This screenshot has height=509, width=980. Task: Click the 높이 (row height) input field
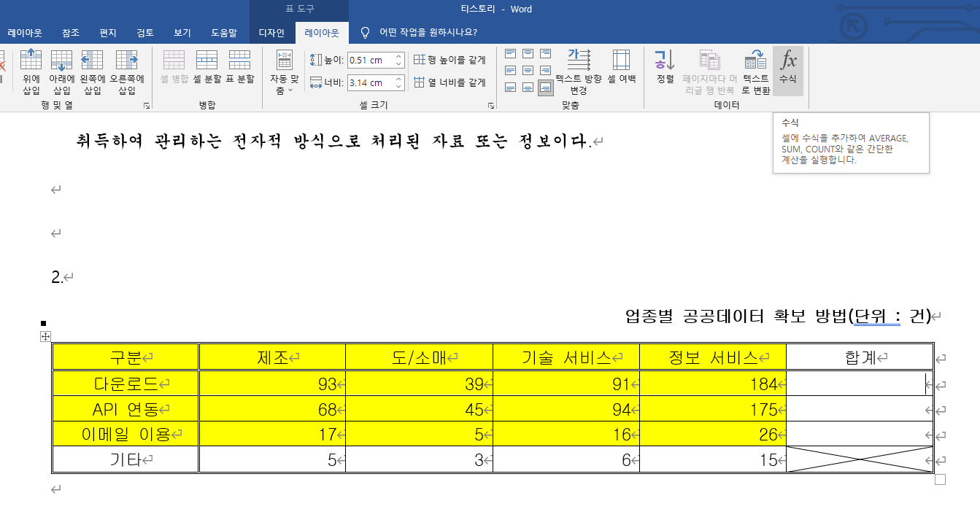pyautogui.click(x=370, y=61)
